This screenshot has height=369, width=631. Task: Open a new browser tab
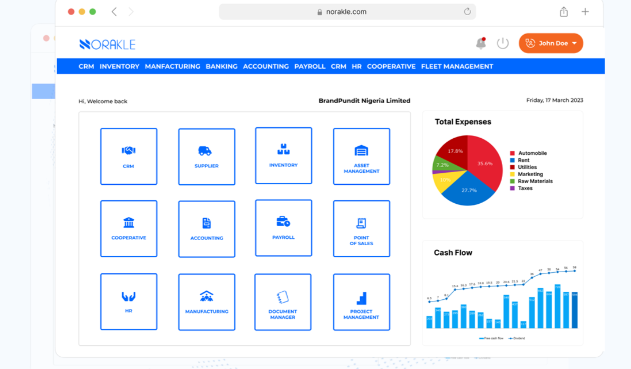tap(585, 12)
